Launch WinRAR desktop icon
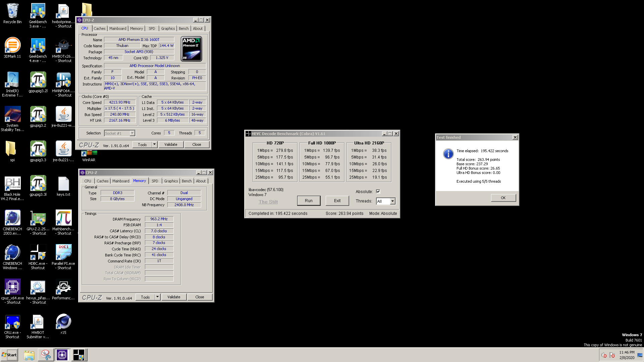The width and height of the screenshot is (644, 362). (x=89, y=156)
